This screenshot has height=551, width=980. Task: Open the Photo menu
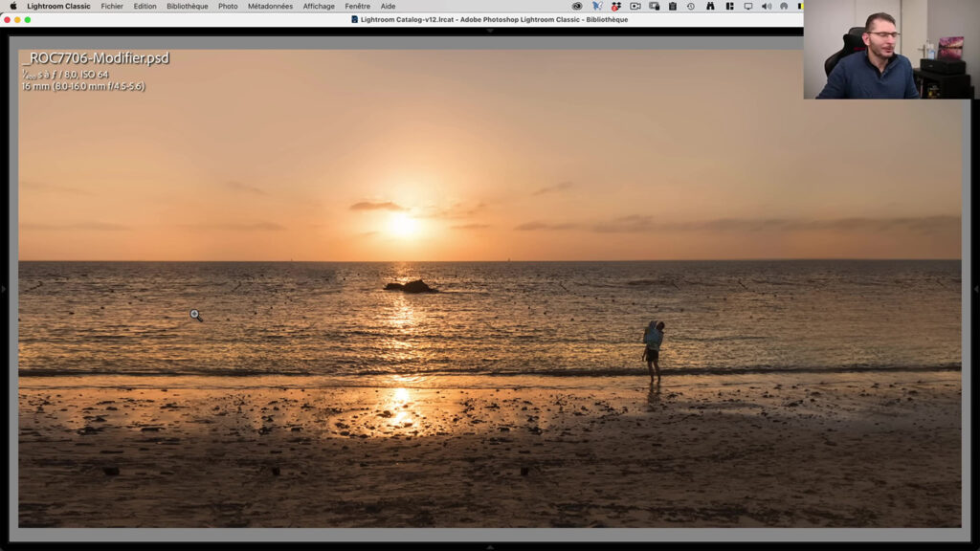pyautogui.click(x=227, y=6)
